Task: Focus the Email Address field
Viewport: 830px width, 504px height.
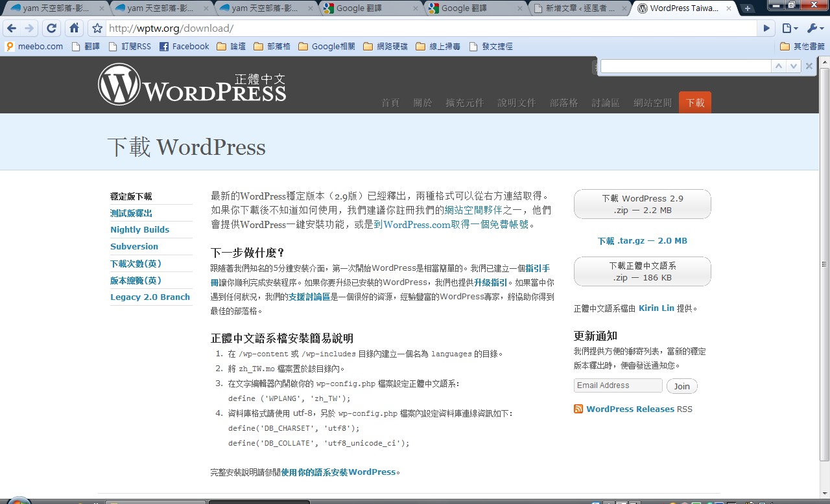Action: (x=618, y=385)
